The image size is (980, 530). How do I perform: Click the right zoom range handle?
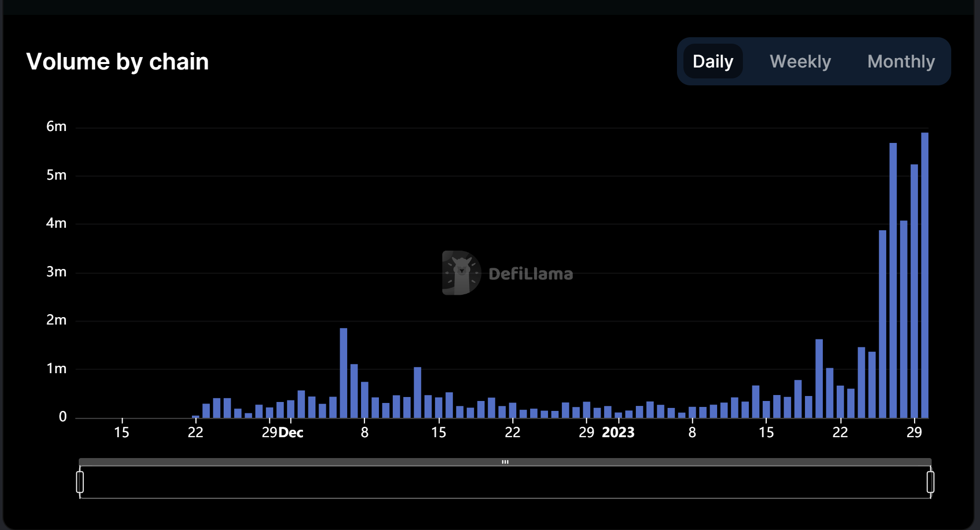coord(930,482)
